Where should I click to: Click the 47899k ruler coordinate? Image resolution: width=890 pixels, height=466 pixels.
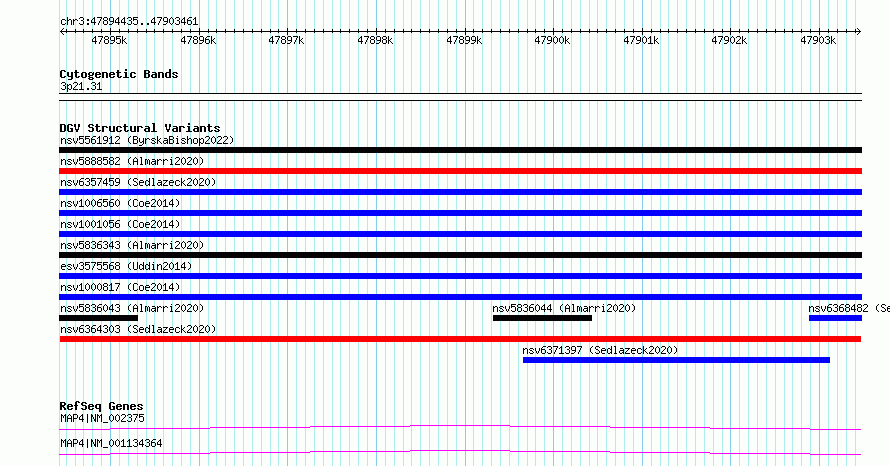(464, 41)
